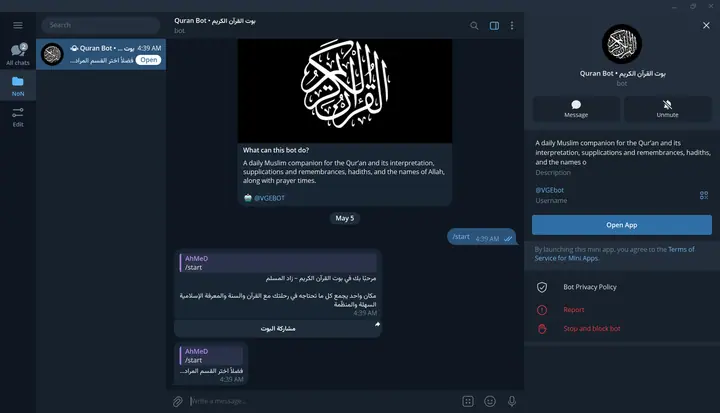Image resolution: width=720 pixels, height=413 pixels.
Task: Unmute the Quran Bot notifications
Action: [667, 109]
